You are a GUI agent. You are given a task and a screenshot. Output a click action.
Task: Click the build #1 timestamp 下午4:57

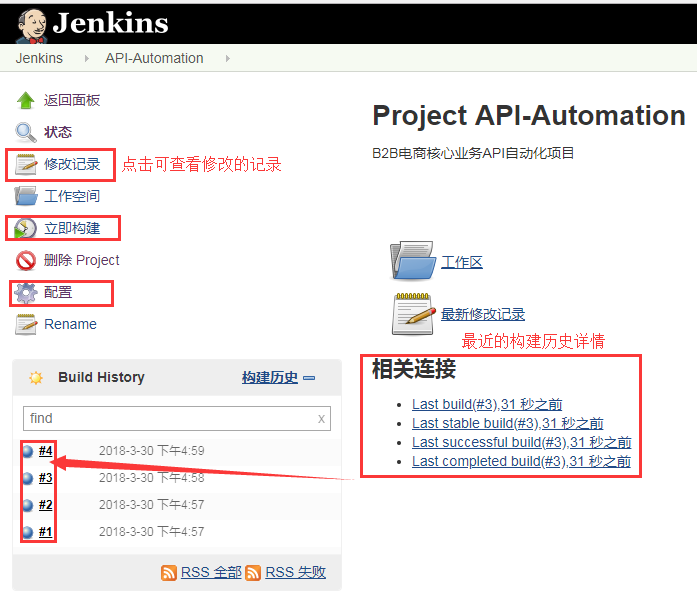[152, 532]
